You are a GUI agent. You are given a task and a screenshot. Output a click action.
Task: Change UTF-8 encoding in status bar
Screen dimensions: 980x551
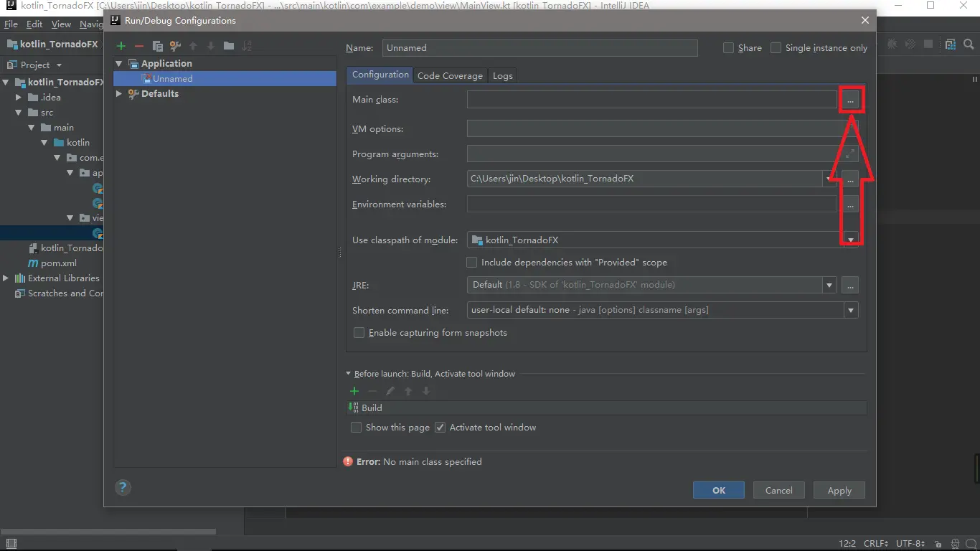click(910, 544)
